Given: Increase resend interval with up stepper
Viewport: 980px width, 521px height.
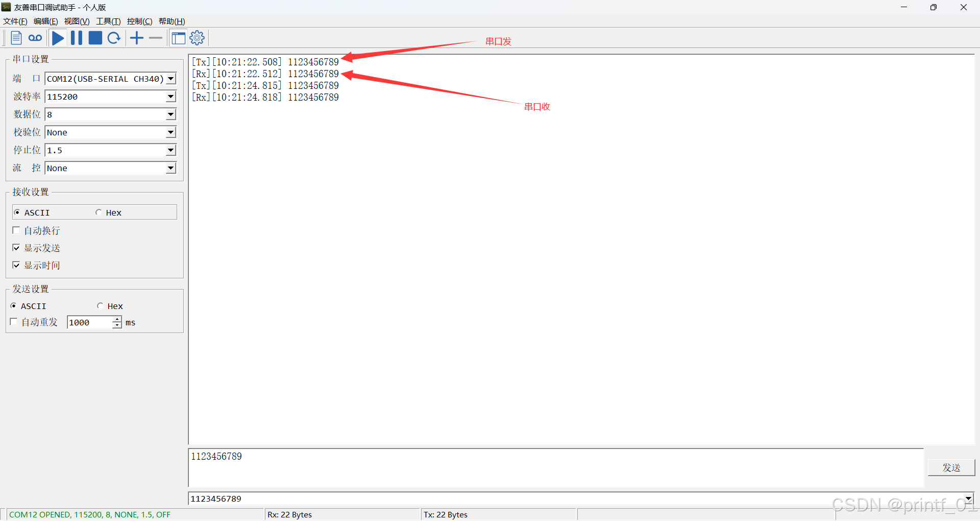Looking at the screenshot, I should (x=117, y=319).
